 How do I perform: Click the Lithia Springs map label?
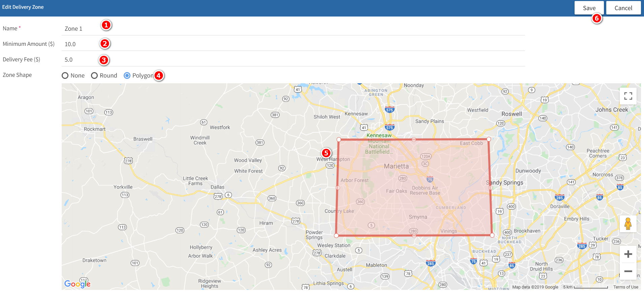point(329,283)
